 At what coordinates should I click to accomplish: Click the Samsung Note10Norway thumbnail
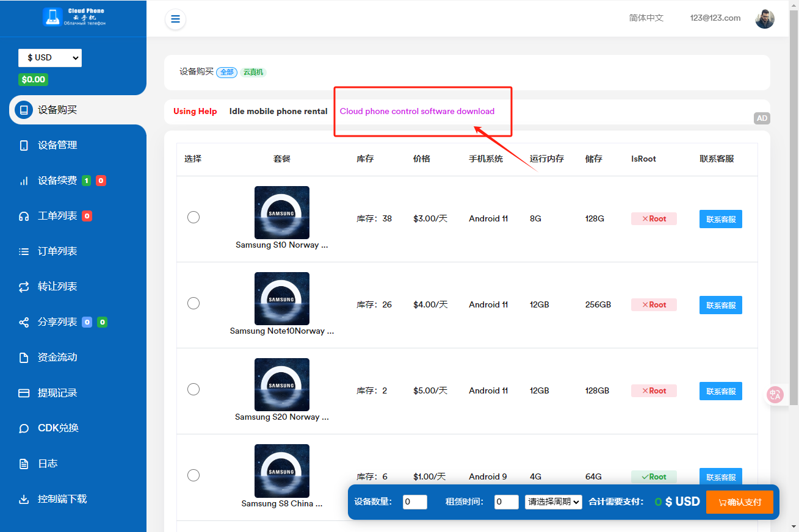[x=282, y=298]
